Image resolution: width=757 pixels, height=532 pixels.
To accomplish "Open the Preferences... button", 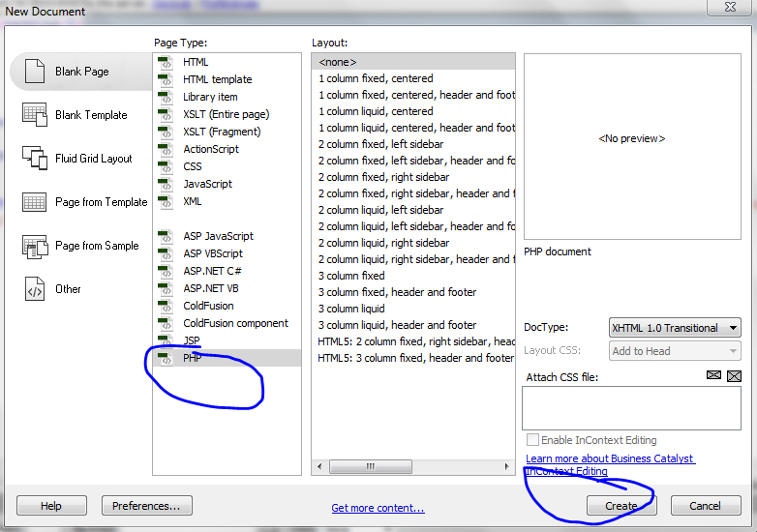I will 147,506.
